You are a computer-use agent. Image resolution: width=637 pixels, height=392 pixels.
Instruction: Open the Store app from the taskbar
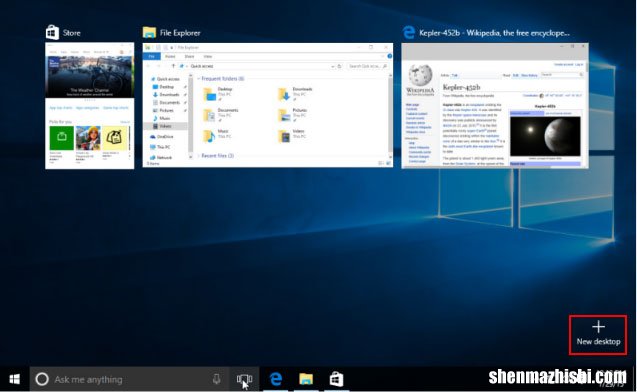[336, 379]
